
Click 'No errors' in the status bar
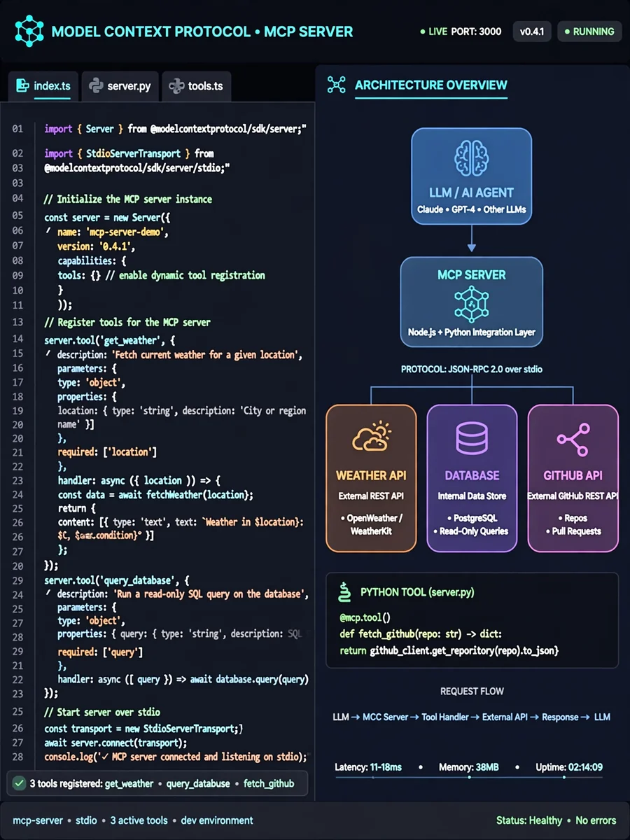(x=596, y=820)
